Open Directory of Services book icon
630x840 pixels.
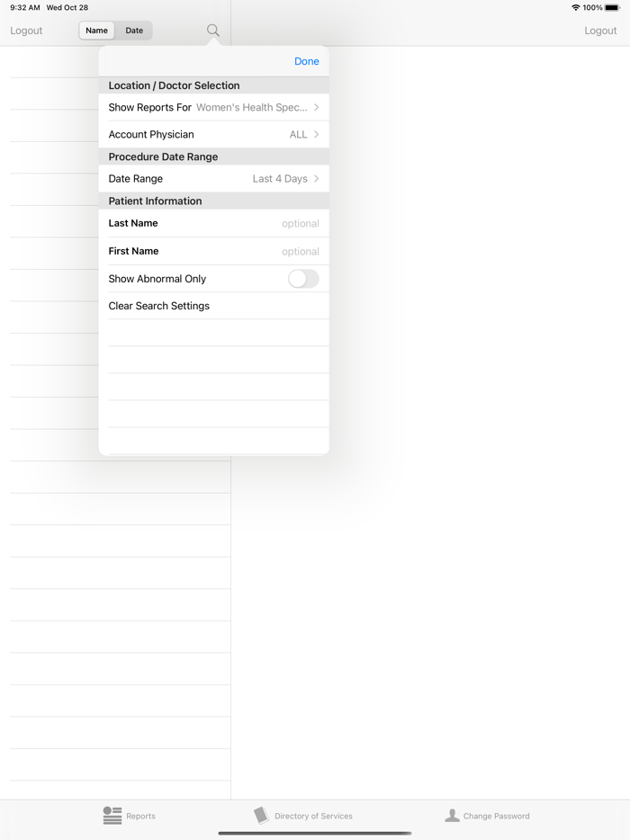pyautogui.click(x=261, y=816)
